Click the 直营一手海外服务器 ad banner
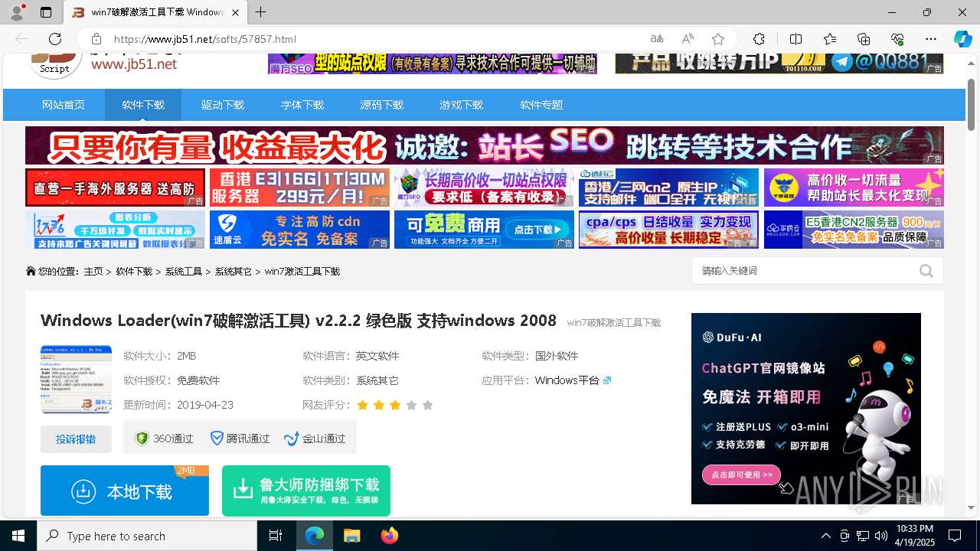The width and height of the screenshot is (980, 551). (x=116, y=187)
